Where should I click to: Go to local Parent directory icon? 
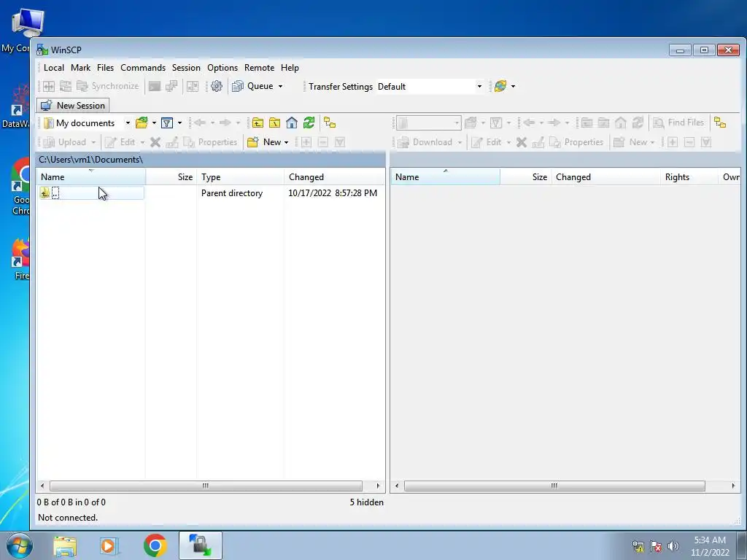pos(258,122)
